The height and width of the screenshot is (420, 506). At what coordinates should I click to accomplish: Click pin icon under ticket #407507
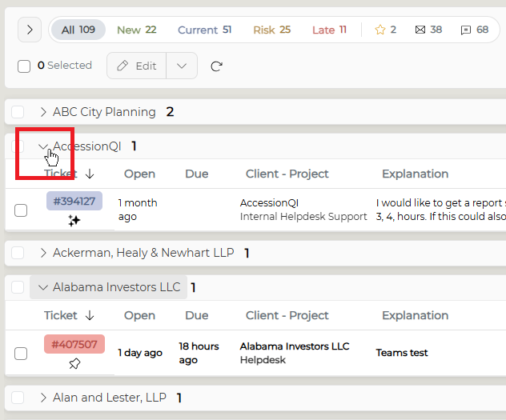click(x=74, y=364)
